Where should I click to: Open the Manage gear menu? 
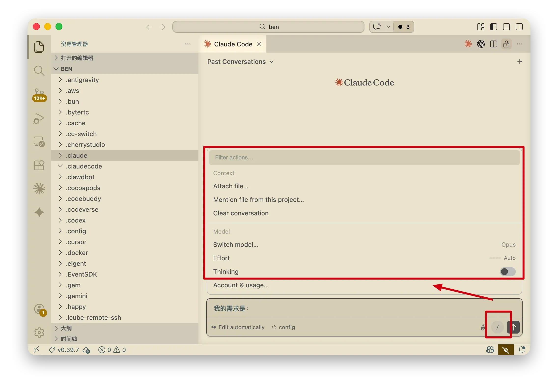pos(39,333)
